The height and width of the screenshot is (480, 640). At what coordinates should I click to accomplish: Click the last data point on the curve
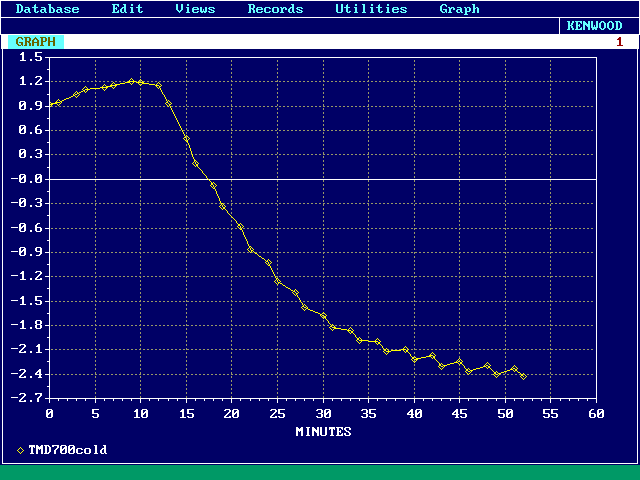[523, 376]
